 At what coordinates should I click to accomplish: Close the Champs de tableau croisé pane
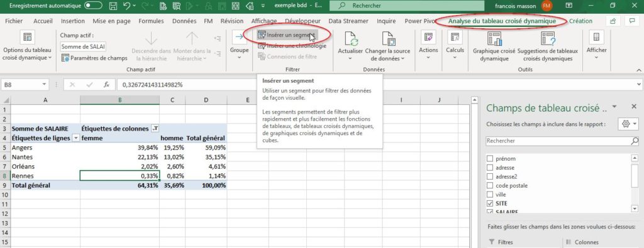pyautogui.click(x=634, y=107)
